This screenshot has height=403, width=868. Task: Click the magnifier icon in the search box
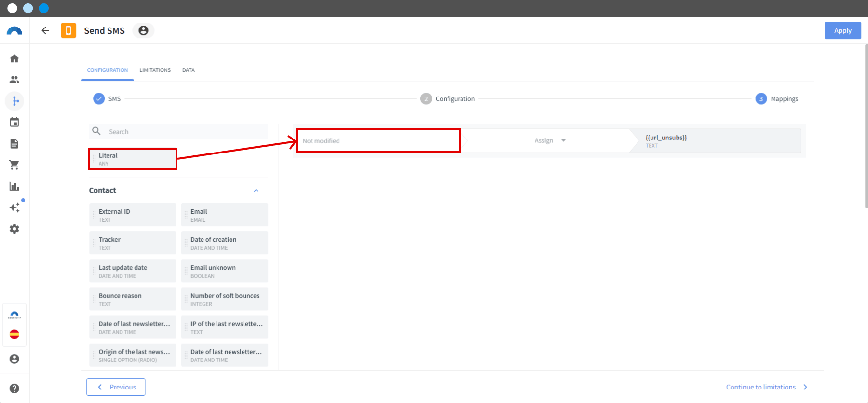96,131
